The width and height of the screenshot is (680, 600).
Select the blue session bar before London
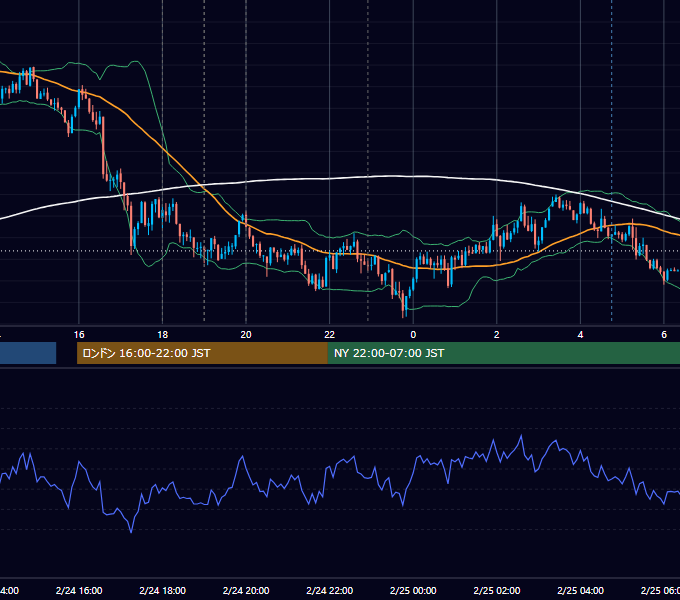28,353
